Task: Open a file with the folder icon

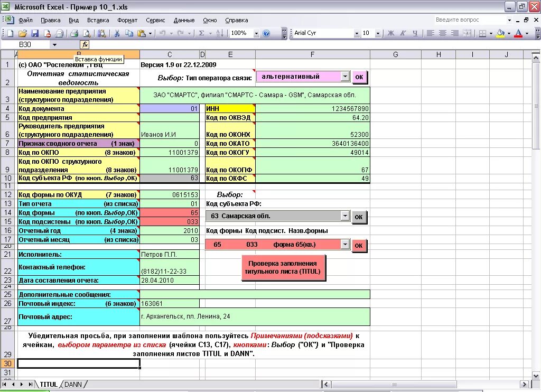Action: point(22,33)
